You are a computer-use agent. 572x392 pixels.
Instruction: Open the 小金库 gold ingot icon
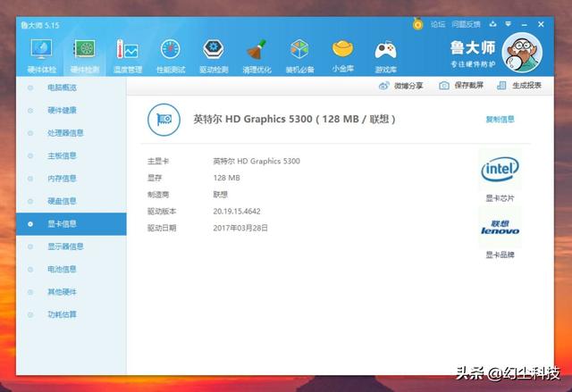tap(343, 55)
